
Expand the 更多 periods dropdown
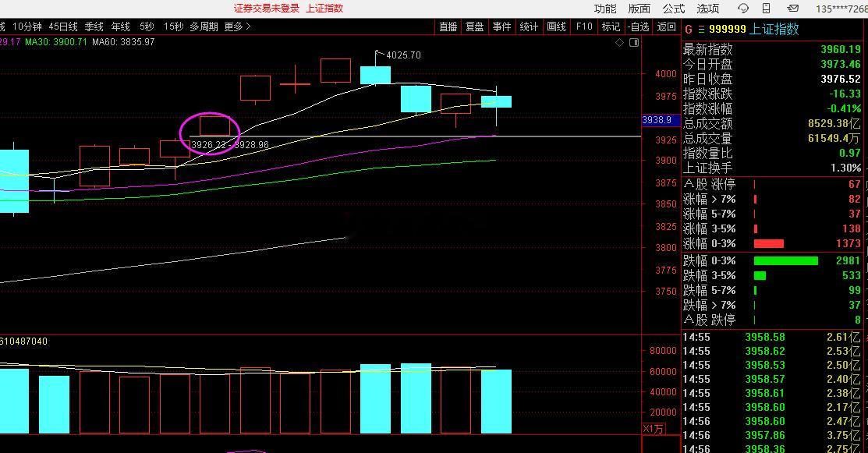point(238,26)
